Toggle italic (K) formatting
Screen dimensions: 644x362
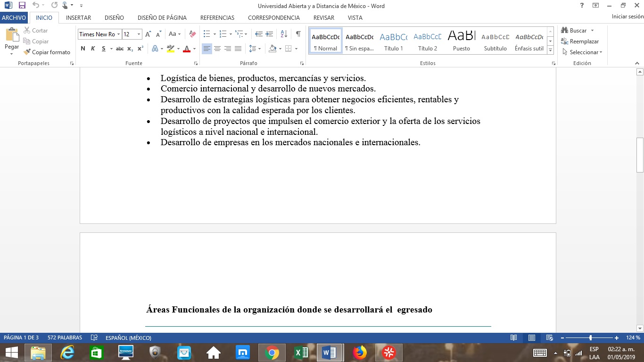tap(93, 49)
